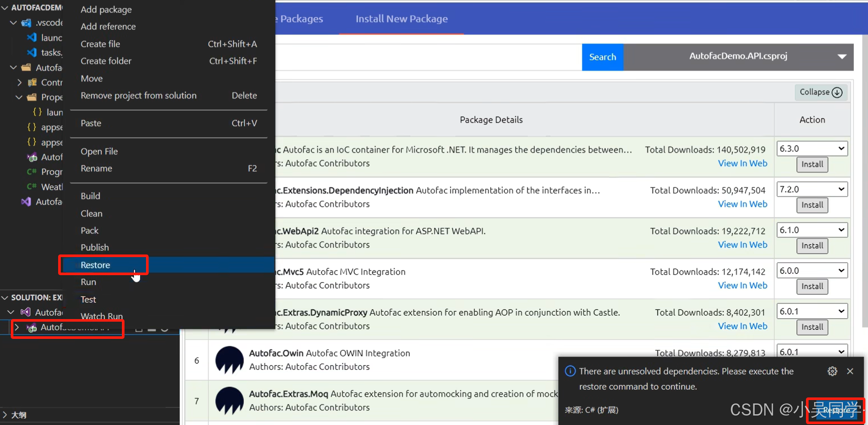Open version dropdown showing 6.3.0
868x425 pixels.
tap(812, 149)
